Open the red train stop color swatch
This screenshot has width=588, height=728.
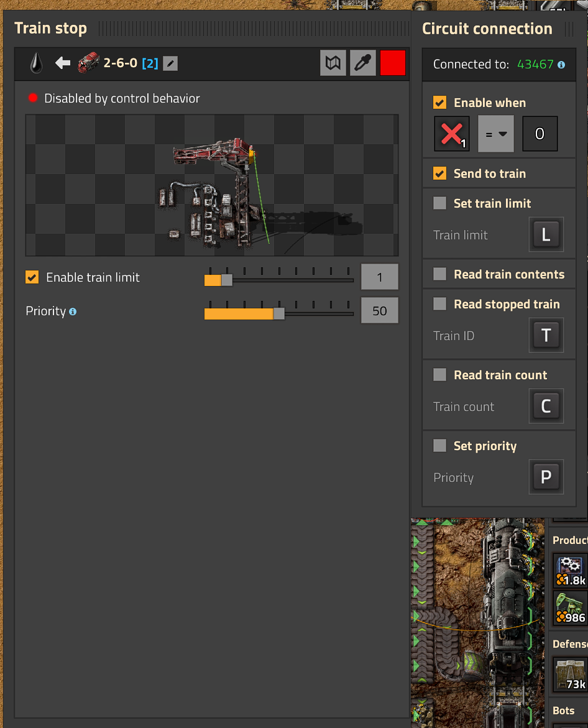tap(393, 63)
